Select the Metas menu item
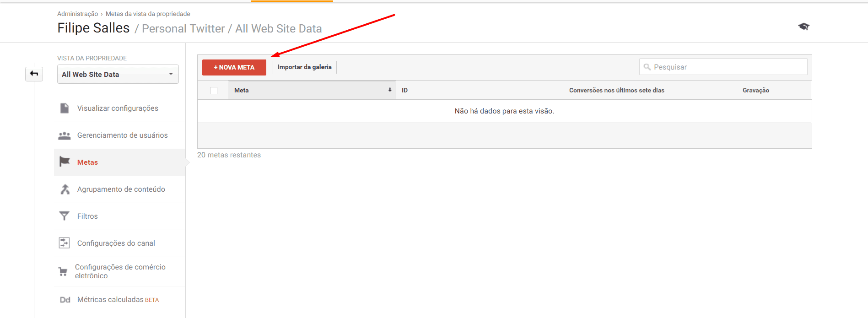Viewport: 868px width, 318px height. 120,162
